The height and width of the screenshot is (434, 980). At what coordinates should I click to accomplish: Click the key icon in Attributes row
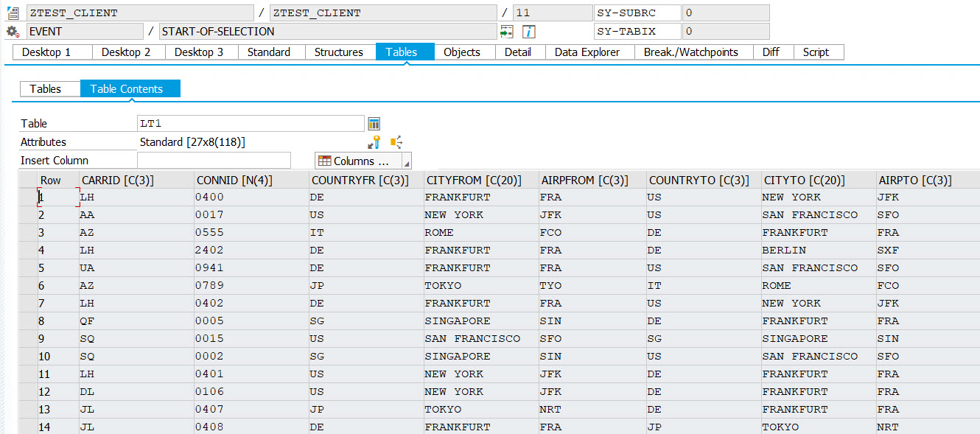tap(374, 142)
